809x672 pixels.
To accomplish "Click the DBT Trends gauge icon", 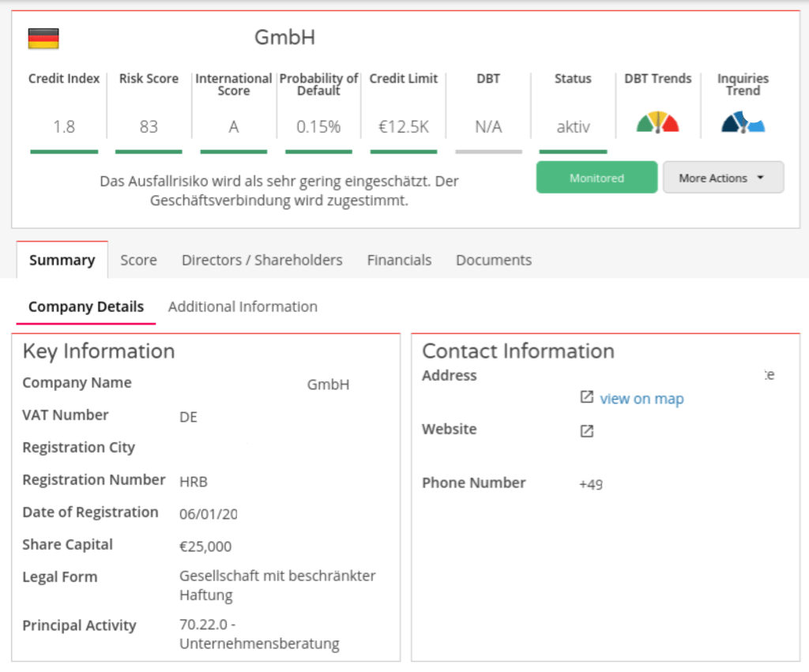I will [657, 122].
